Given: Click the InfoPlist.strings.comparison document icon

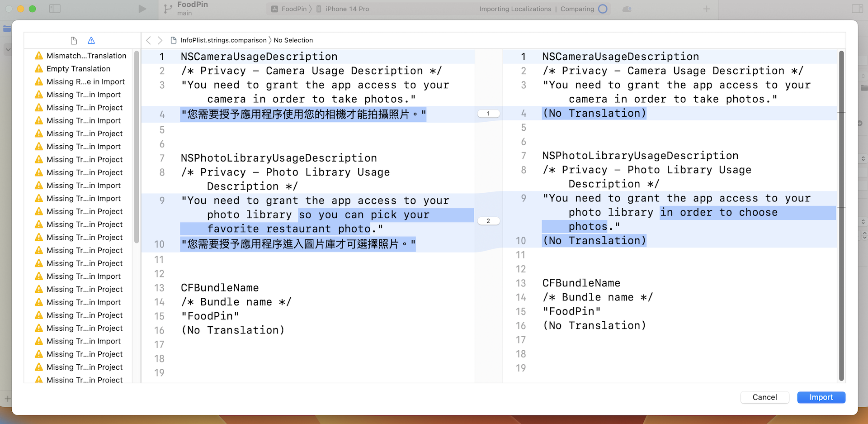Looking at the screenshot, I should tap(174, 40).
